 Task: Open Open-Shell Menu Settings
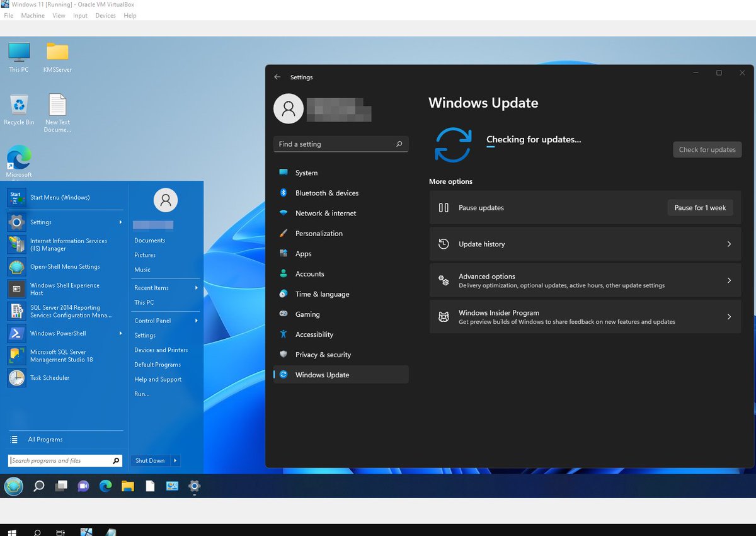pyautogui.click(x=66, y=266)
